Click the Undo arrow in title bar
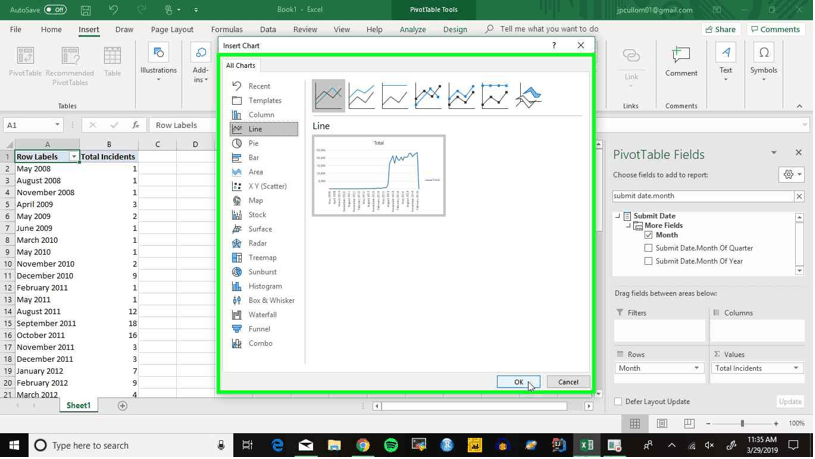 pyautogui.click(x=113, y=10)
